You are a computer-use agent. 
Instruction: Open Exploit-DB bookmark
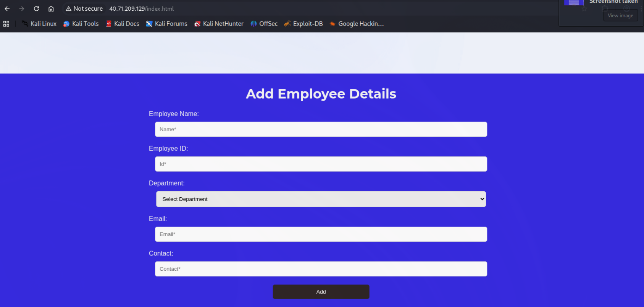tap(303, 24)
